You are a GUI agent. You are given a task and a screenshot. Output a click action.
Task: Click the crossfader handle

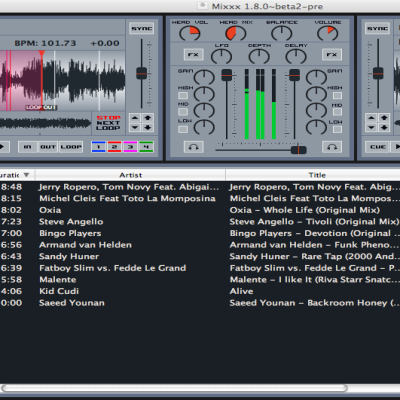pos(299,150)
